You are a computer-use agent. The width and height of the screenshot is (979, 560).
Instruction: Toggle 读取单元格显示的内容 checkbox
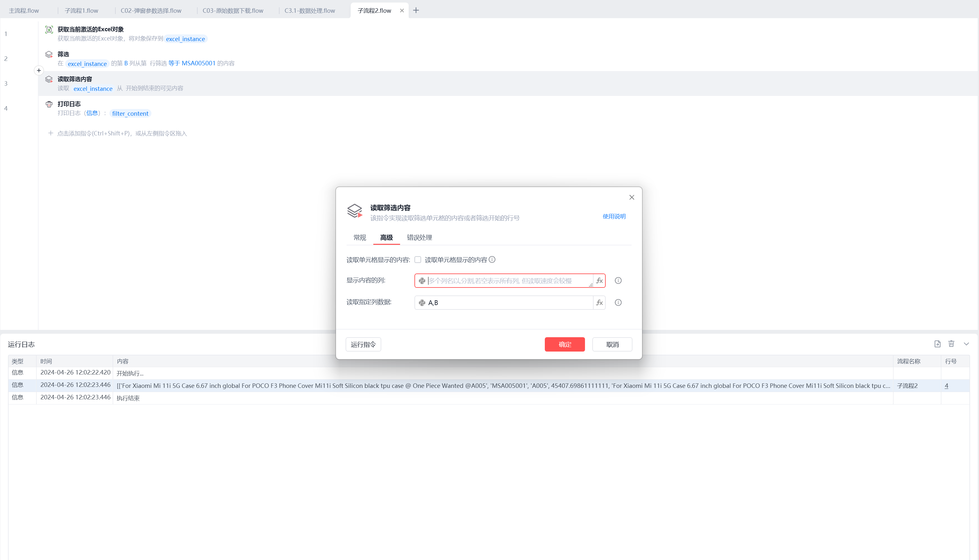click(418, 260)
